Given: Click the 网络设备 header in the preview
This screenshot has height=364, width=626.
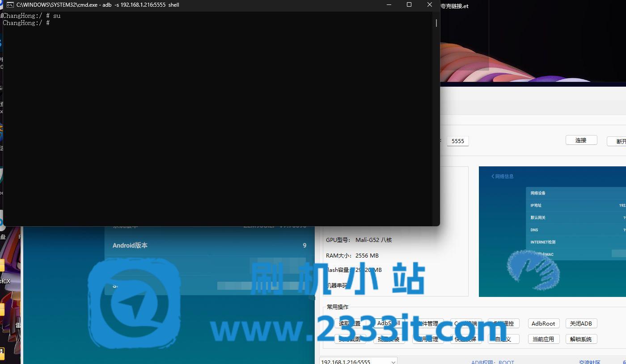Looking at the screenshot, I should 576,193.
